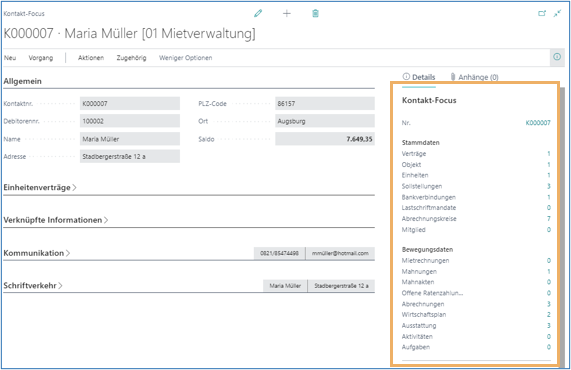Open Mietrechnungen count link
The height and width of the screenshot is (370, 571).
click(x=548, y=260)
